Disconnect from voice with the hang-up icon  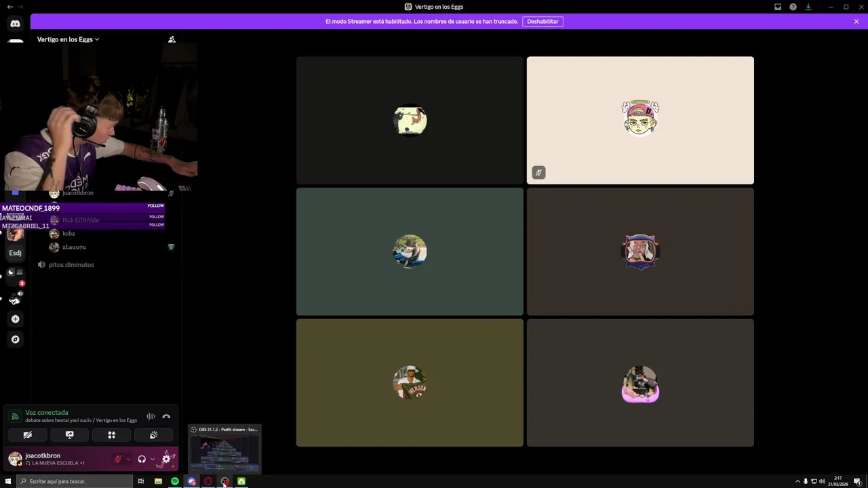166,416
